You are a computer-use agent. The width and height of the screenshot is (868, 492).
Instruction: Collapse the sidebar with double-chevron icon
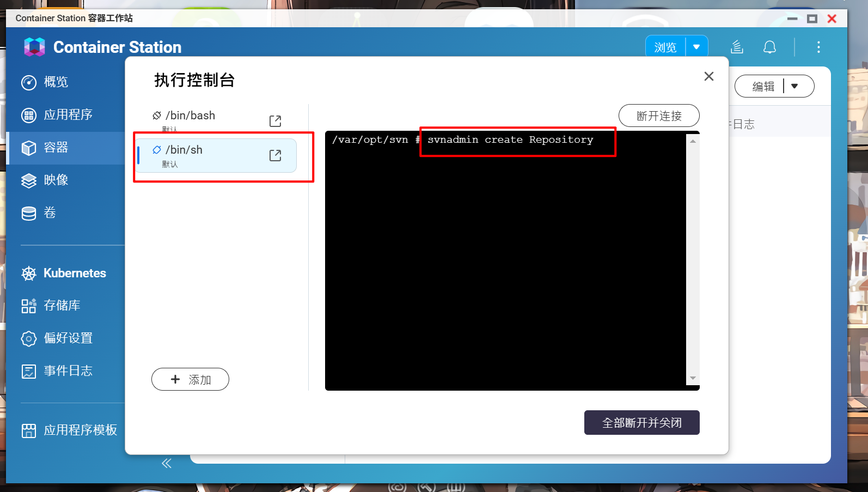tap(167, 463)
